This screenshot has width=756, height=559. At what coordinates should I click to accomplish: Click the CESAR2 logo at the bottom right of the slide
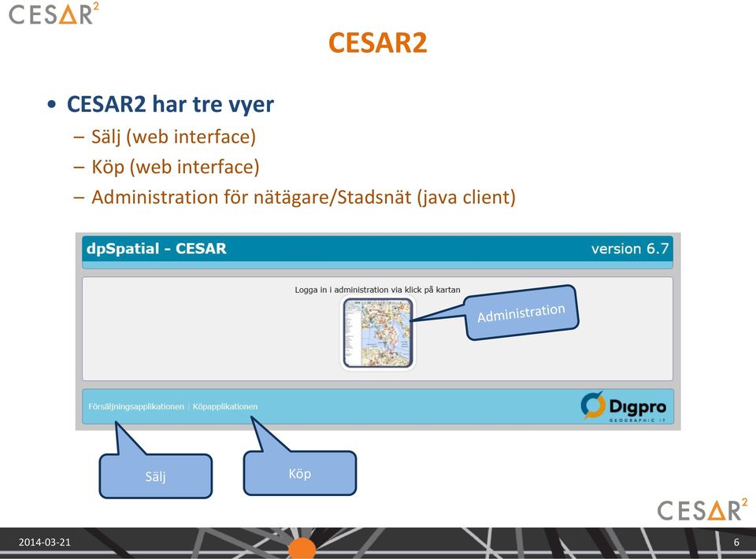point(702,510)
